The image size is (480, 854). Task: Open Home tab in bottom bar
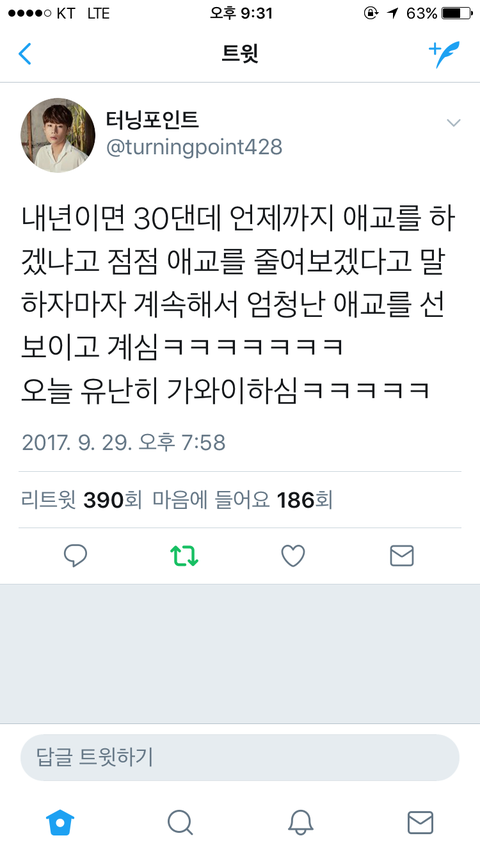pos(60,822)
